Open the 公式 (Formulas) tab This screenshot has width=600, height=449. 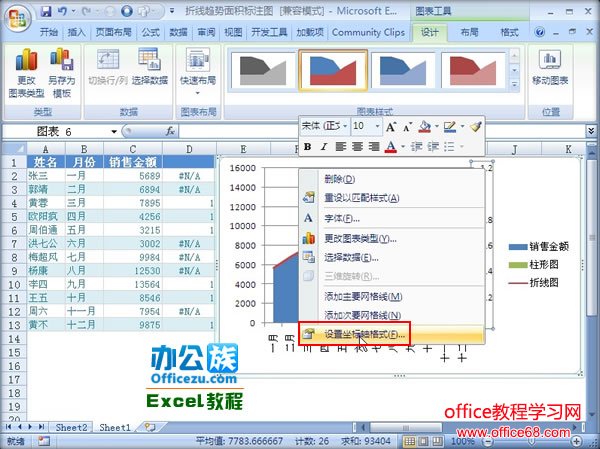point(150,33)
